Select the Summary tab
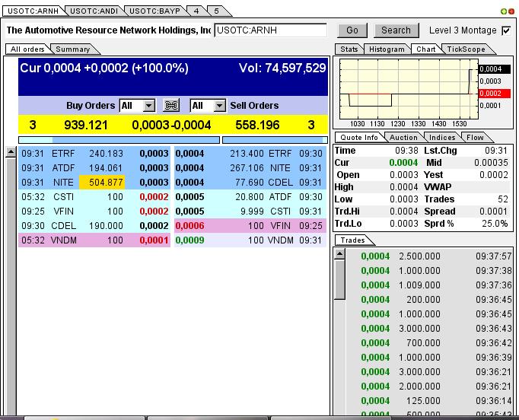Viewport: 519px width, 420px height. [73, 49]
